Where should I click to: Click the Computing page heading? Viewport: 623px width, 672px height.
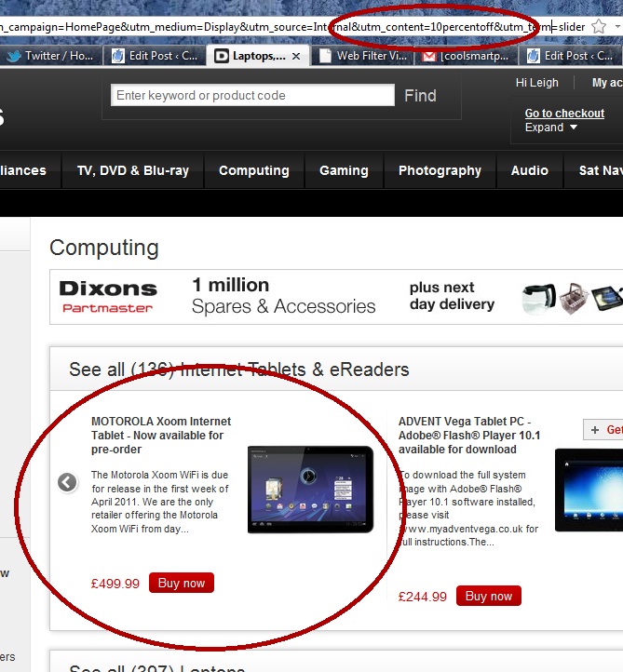coord(104,249)
